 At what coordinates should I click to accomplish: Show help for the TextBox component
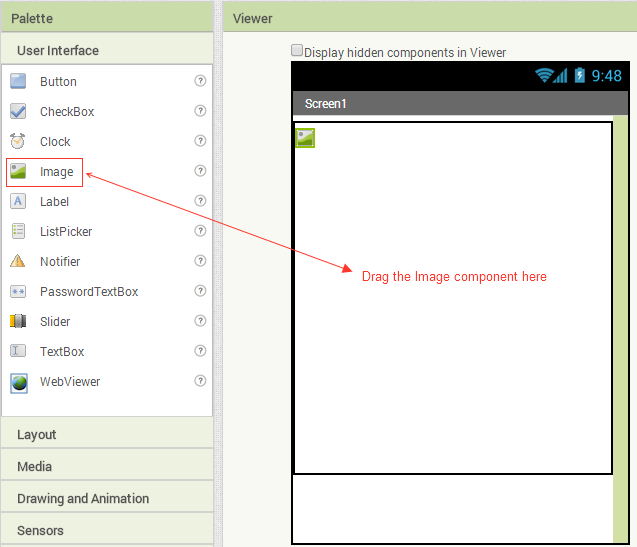tap(200, 352)
